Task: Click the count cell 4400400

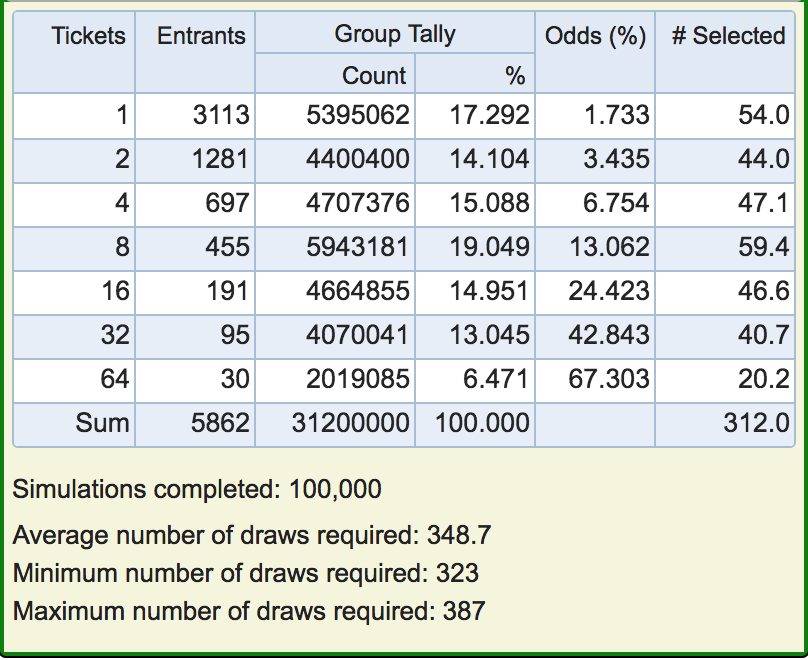Action: 358,159
